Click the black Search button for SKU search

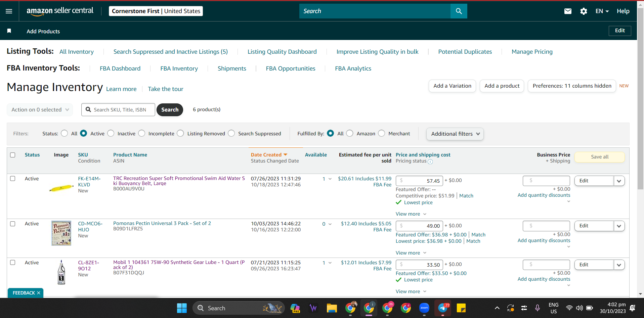pyautogui.click(x=170, y=110)
